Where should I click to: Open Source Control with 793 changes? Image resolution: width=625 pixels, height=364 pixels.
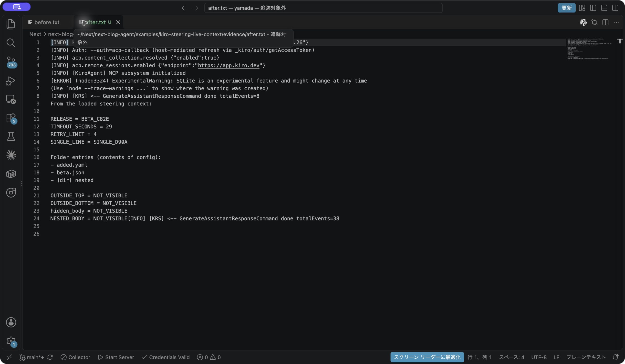11,62
